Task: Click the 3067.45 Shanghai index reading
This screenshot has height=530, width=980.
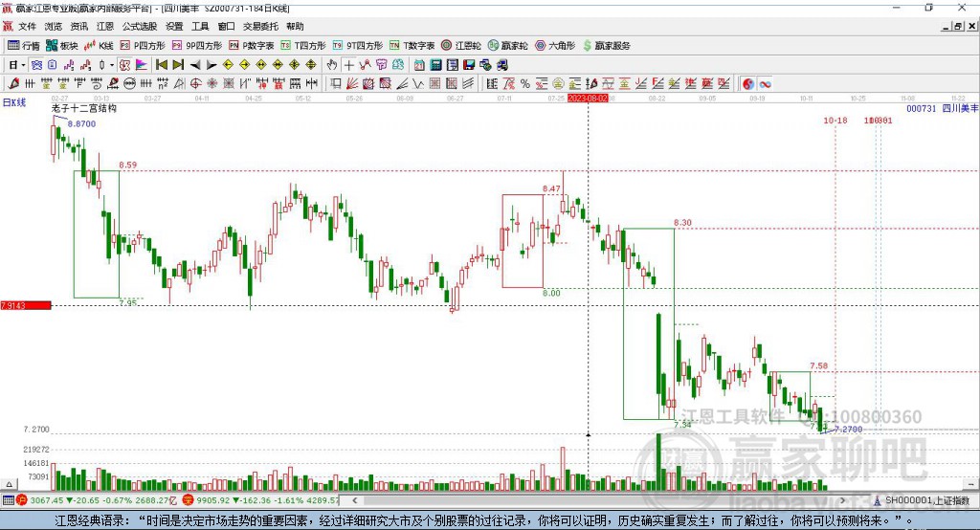Action: click(x=46, y=500)
